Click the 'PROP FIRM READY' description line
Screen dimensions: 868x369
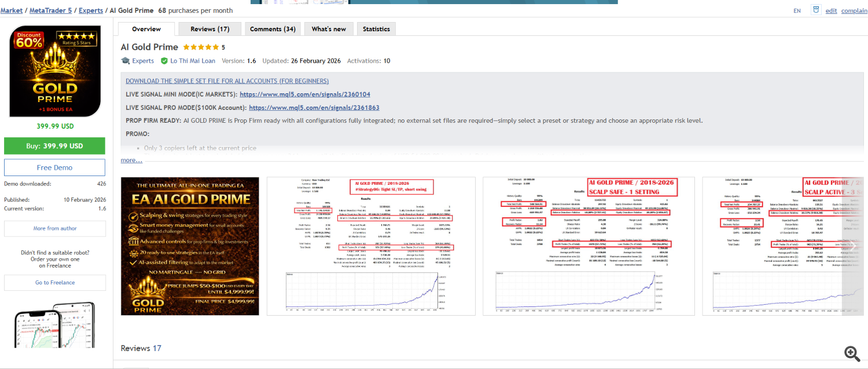[414, 120]
